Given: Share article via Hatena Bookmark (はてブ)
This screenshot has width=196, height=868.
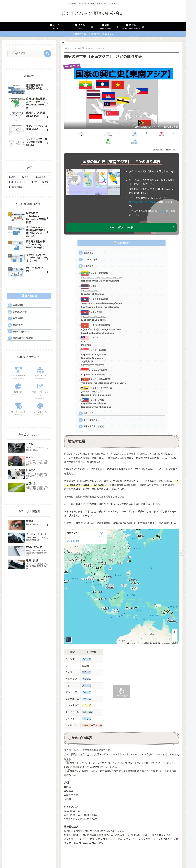Looking at the screenshot, I should (135, 134).
